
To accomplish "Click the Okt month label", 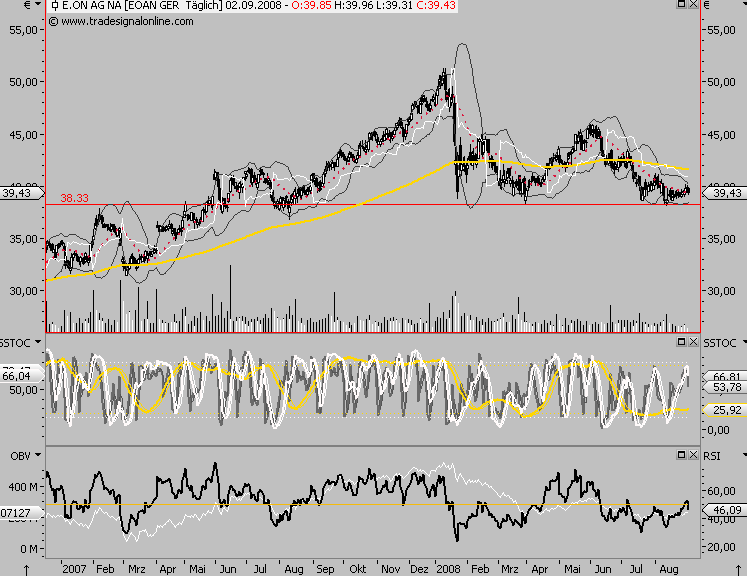I will (x=357, y=569).
